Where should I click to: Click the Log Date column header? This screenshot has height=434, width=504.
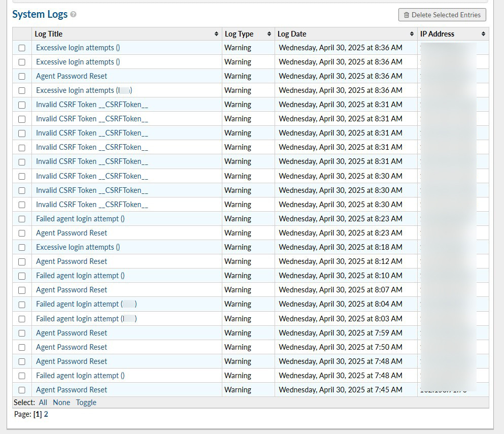[x=292, y=34]
